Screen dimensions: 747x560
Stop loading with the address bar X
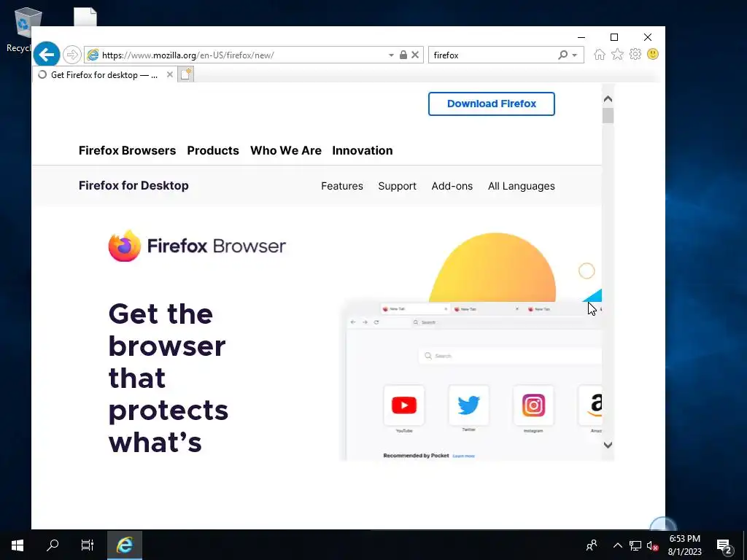click(415, 55)
